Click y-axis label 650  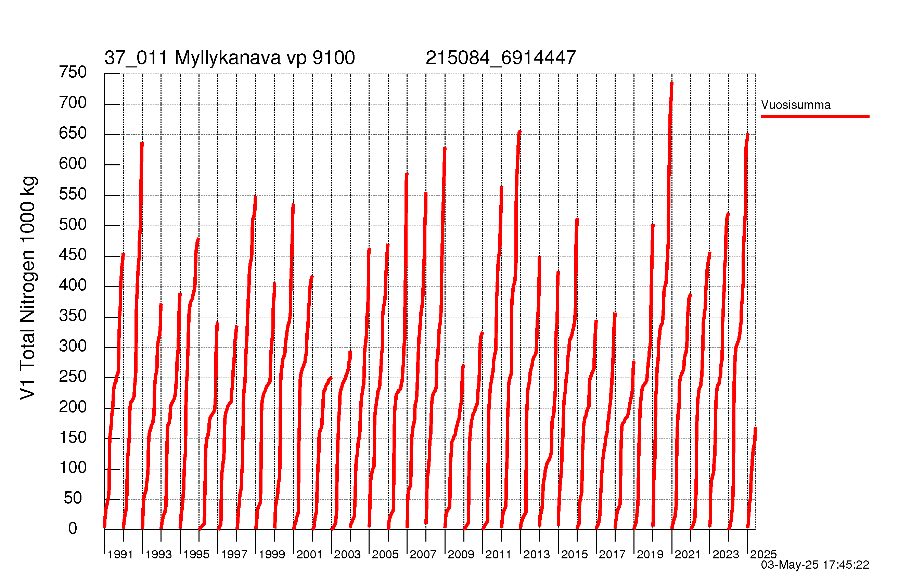tap(73, 133)
